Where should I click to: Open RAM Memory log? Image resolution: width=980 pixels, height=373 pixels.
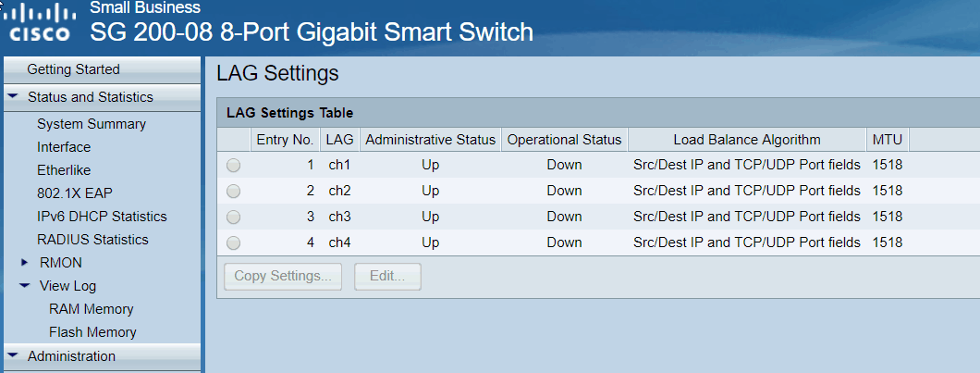[92, 309]
